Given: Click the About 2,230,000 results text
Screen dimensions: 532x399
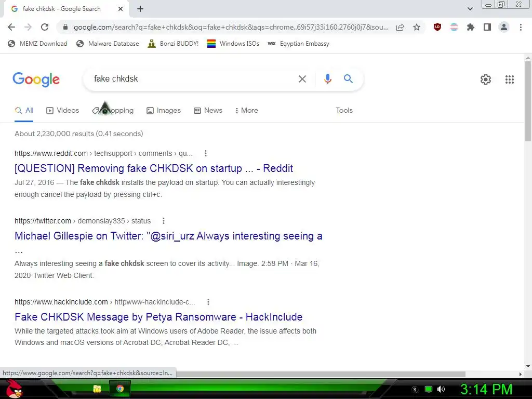Looking at the screenshot, I should click(79, 134).
